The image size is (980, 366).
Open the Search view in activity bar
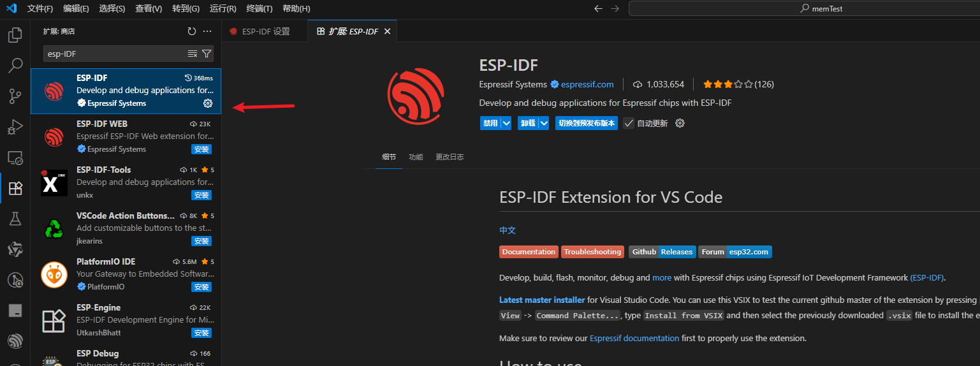(15, 65)
